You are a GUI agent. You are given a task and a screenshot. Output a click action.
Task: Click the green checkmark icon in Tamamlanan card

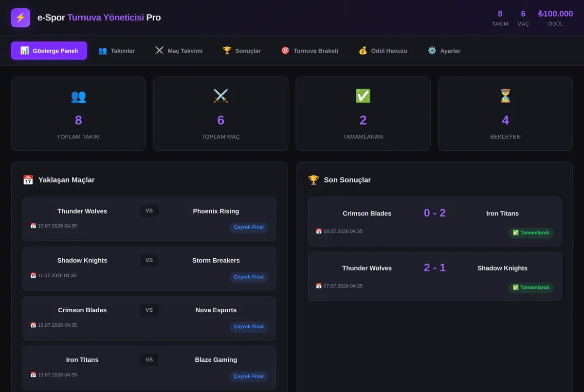pos(363,96)
